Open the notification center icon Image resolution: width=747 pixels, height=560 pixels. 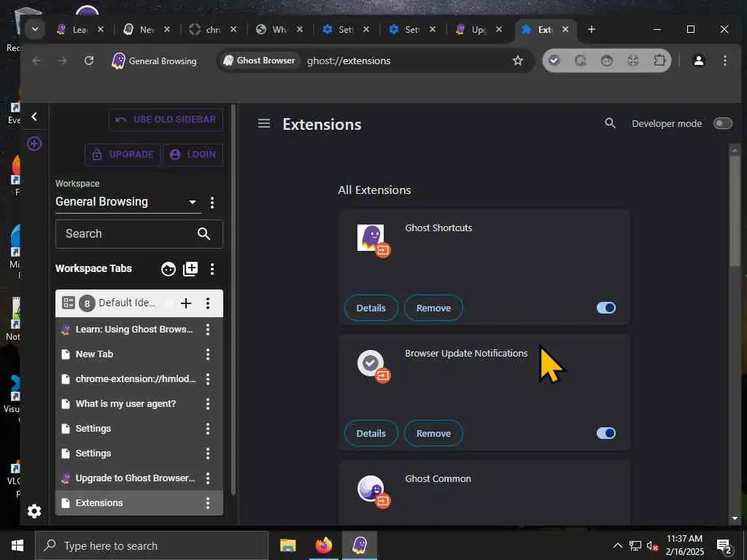pyautogui.click(x=724, y=547)
